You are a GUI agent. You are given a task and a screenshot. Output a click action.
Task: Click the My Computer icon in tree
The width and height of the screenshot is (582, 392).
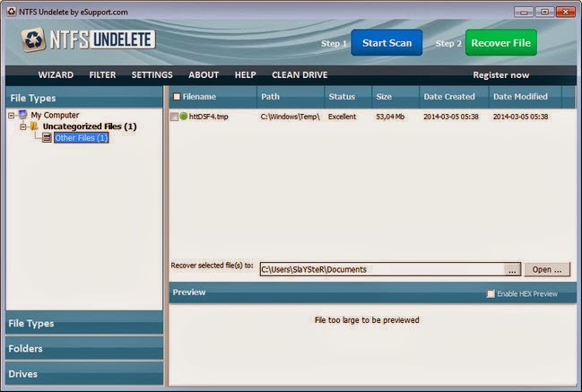coord(23,115)
